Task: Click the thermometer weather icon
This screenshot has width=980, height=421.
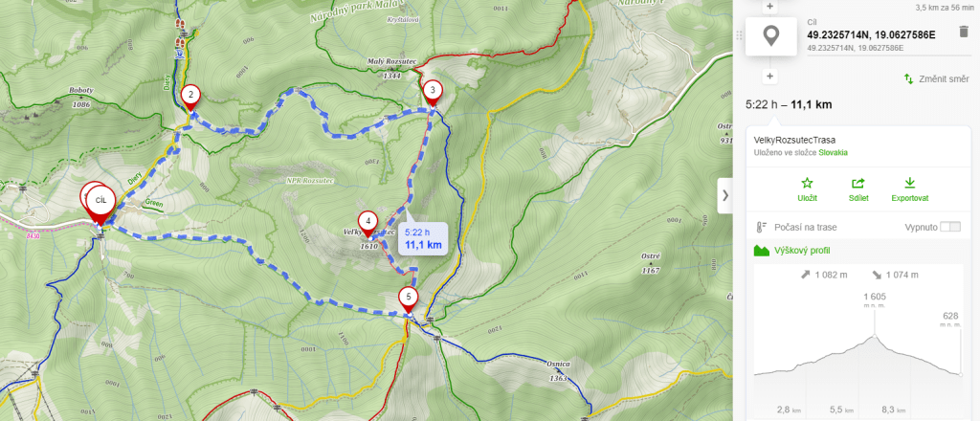Action: [761, 228]
